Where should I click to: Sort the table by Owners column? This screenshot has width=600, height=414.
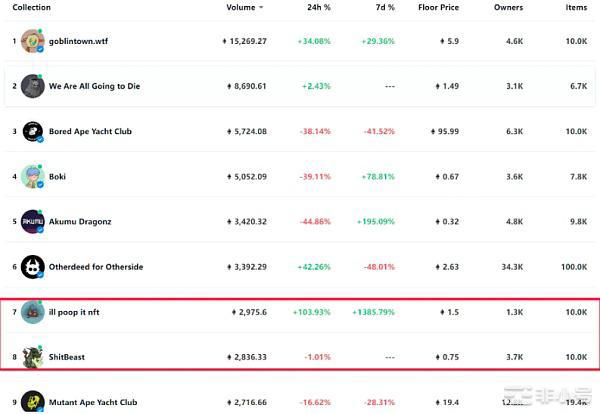[x=508, y=7]
